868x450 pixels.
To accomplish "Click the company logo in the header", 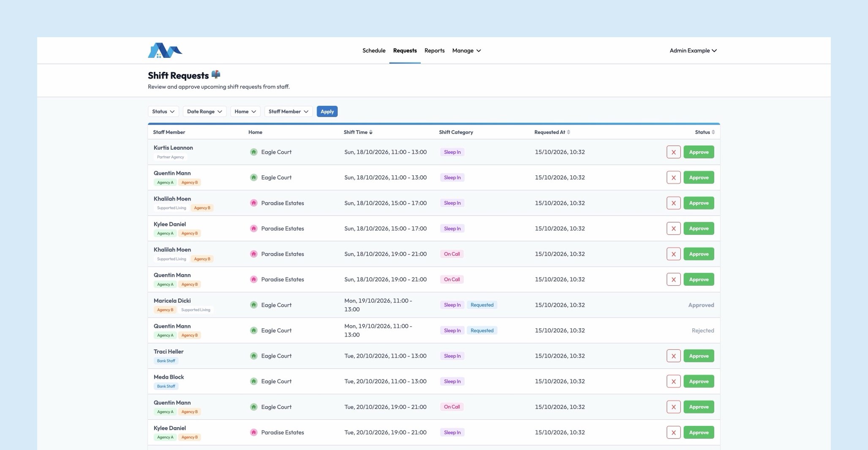I will point(165,50).
